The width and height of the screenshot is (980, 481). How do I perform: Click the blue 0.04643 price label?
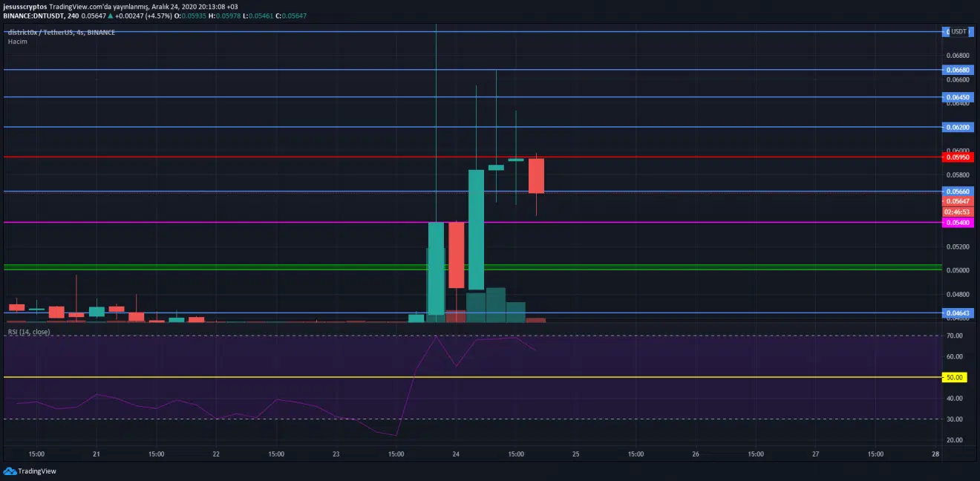tap(958, 313)
